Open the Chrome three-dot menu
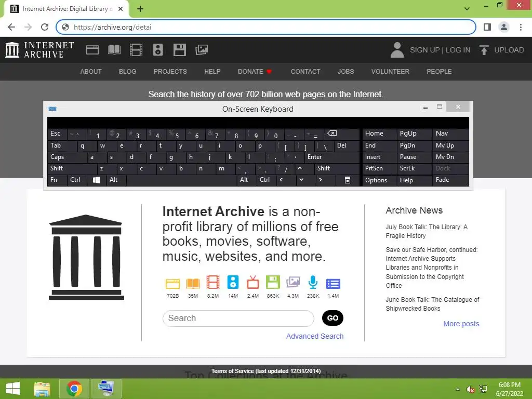Image resolution: width=532 pixels, height=399 pixels. pyautogui.click(x=521, y=27)
